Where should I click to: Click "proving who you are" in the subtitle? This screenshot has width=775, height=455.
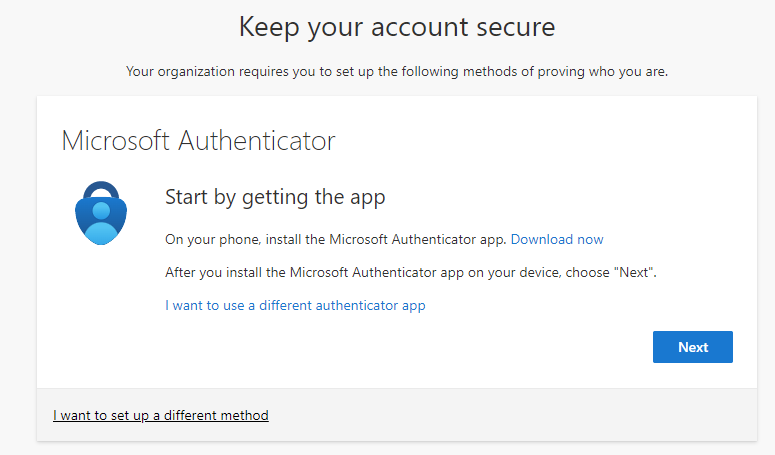pos(603,72)
